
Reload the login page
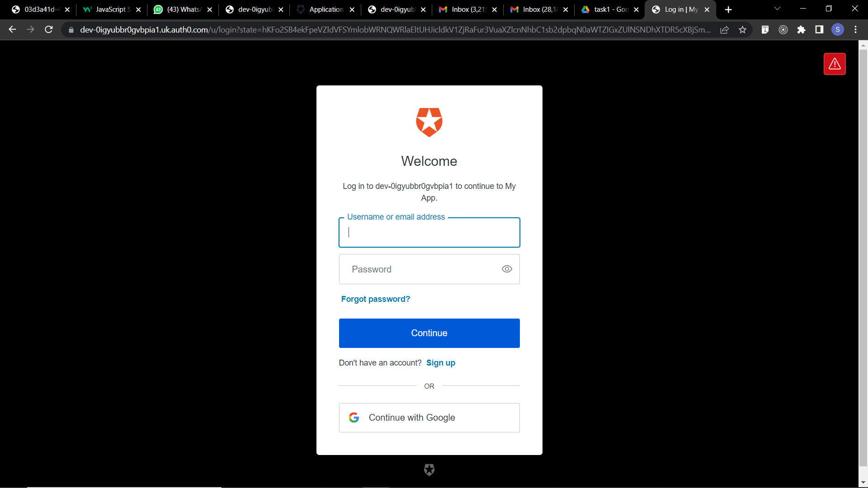[49, 30]
